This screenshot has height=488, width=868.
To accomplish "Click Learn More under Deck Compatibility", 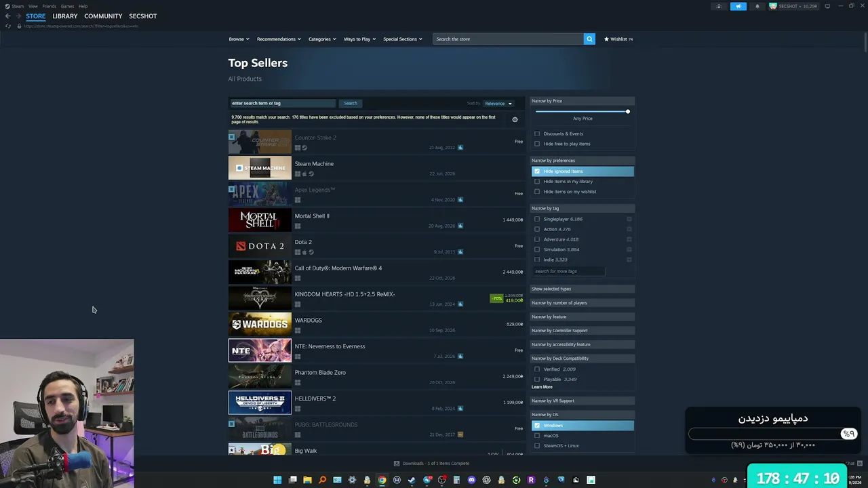I will pyautogui.click(x=542, y=387).
